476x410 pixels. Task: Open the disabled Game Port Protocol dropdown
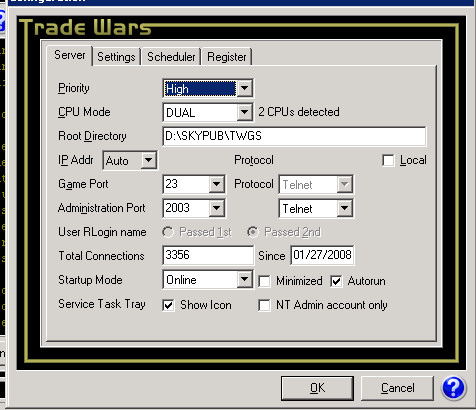click(x=344, y=184)
